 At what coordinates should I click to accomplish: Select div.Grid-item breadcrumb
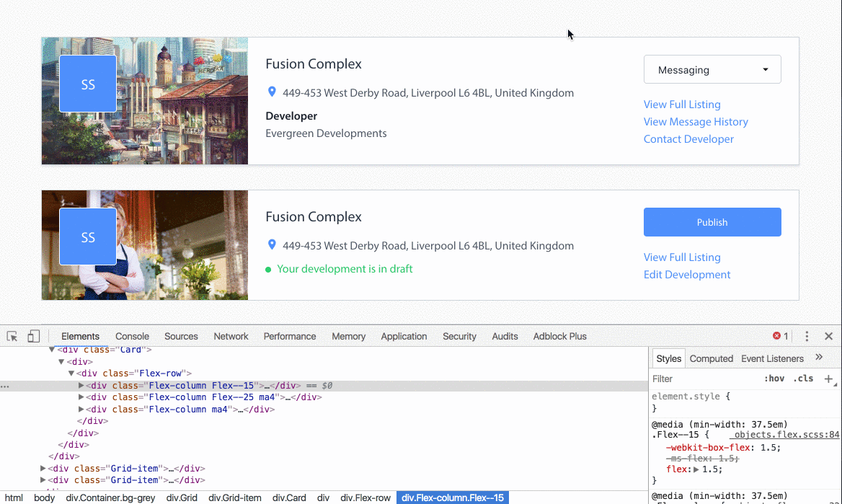(x=235, y=498)
